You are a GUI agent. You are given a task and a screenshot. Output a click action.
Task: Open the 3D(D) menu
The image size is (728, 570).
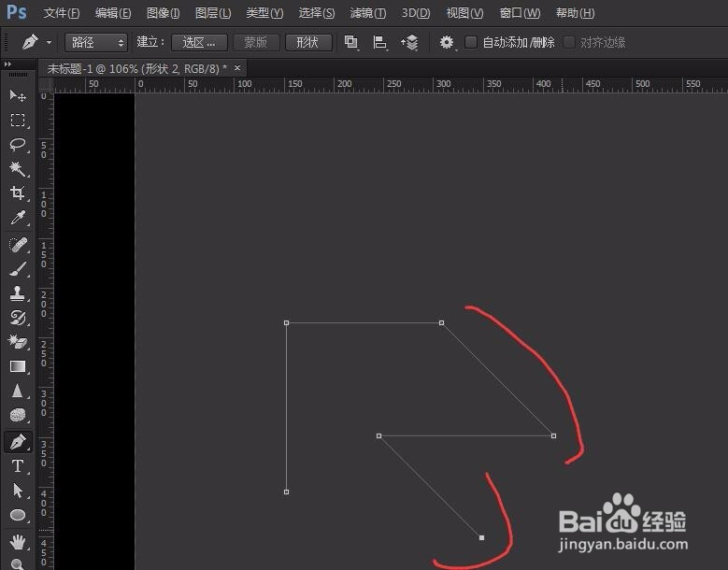click(x=416, y=13)
